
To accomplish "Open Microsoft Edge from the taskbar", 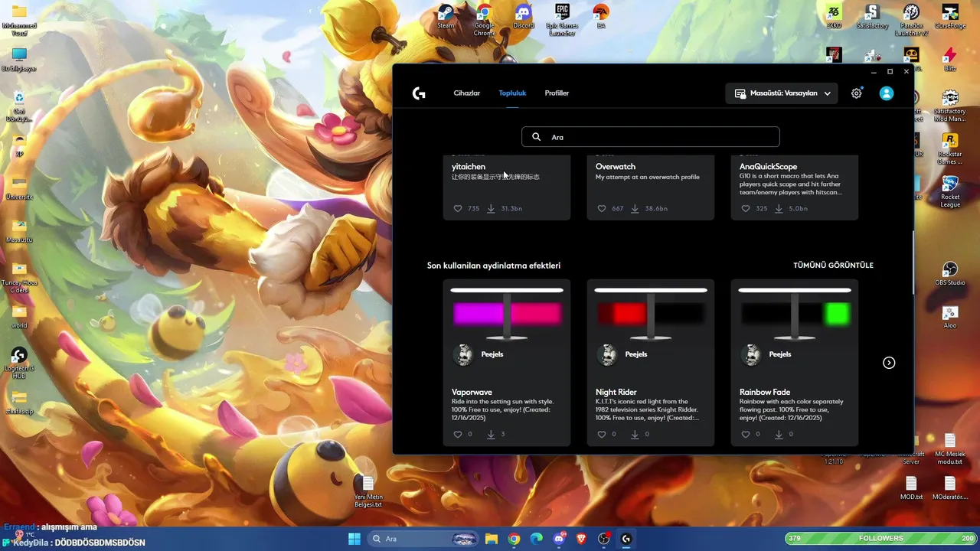I will tap(536, 539).
